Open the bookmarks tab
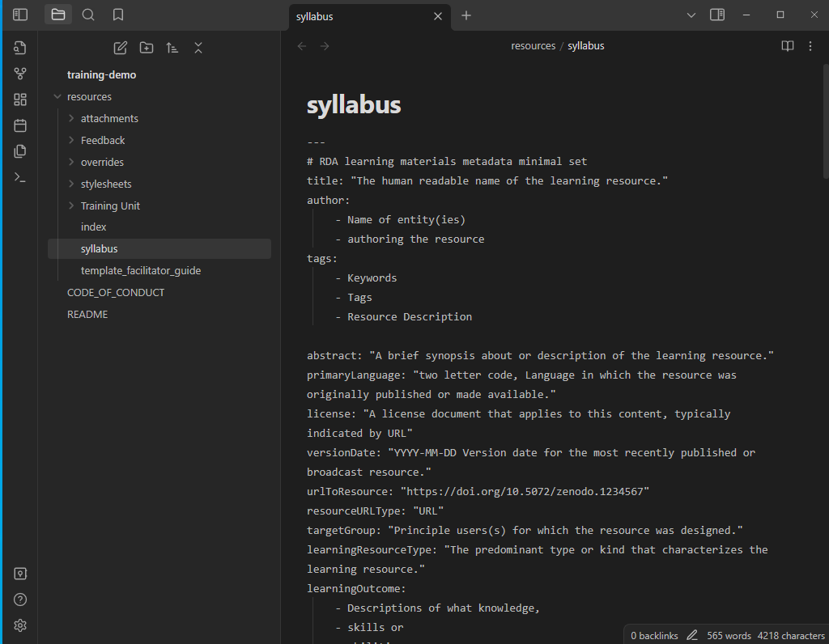This screenshot has width=829, height=644. tap(118, 15)
